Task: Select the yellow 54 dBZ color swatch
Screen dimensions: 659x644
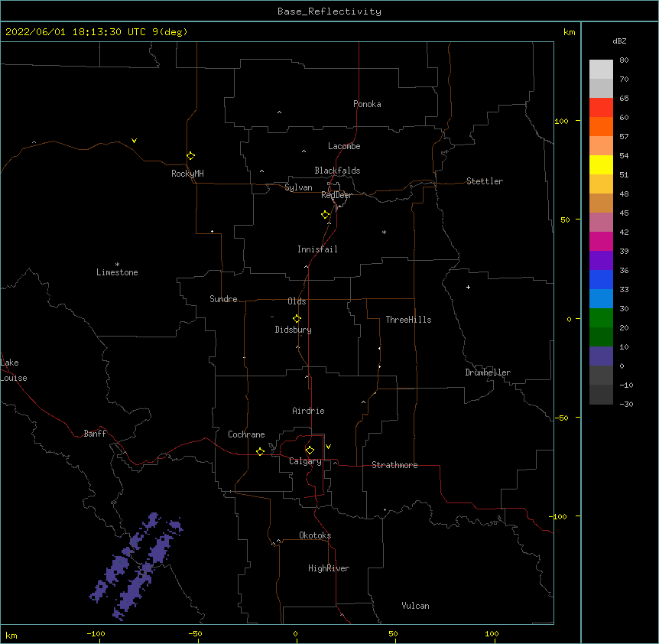Action: click(601, 164)
